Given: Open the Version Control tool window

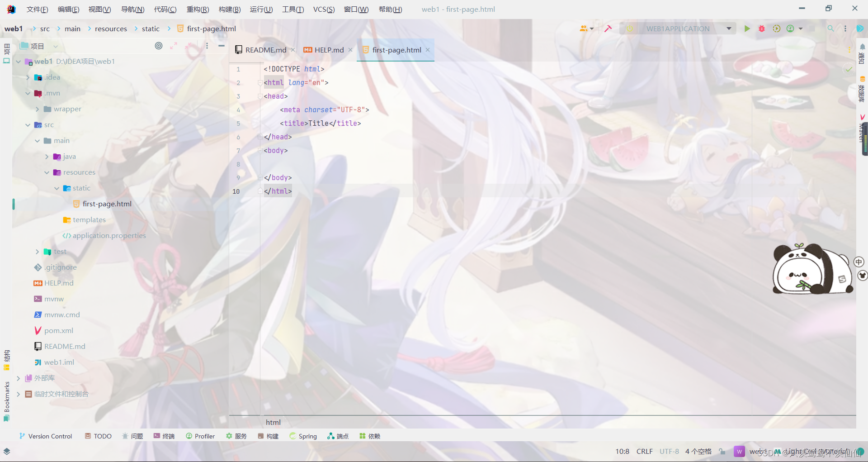Looking at the screenshot, I should [46, 436].
